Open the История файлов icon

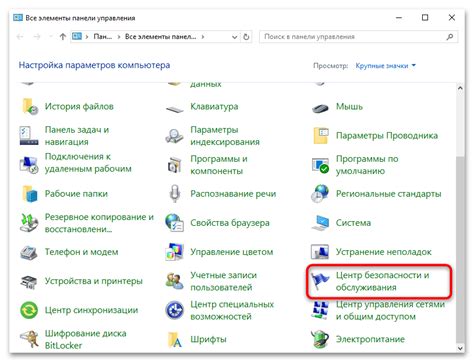pos(30,107)
